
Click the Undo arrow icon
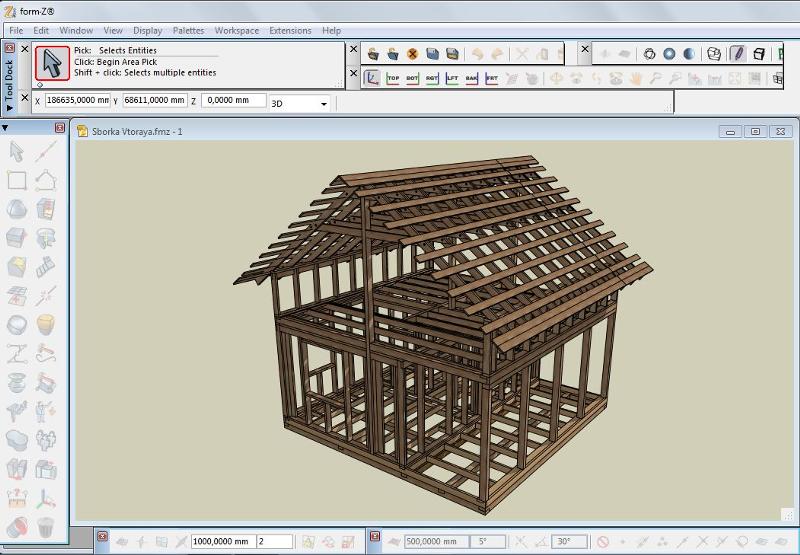pyautogui.click(x=477, y=54)
